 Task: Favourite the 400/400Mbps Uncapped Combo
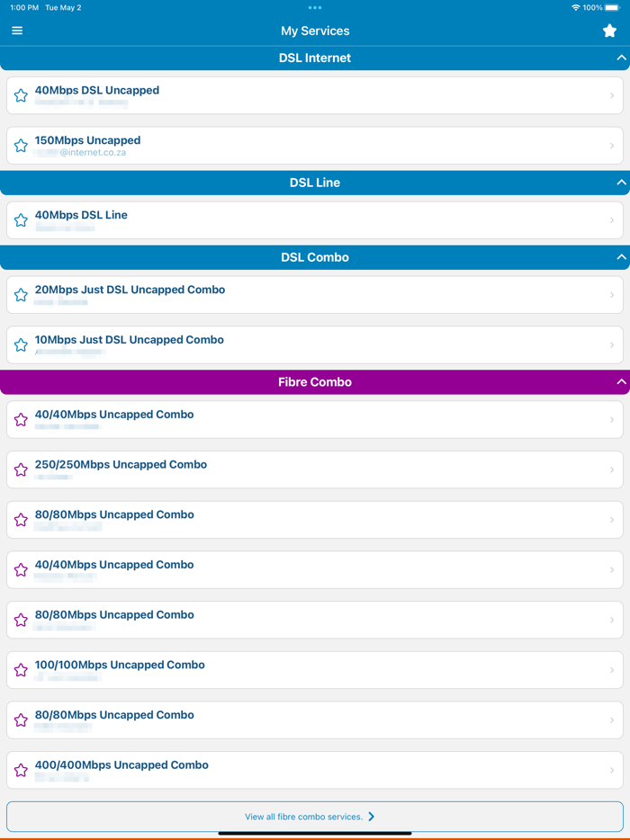[21, 770]
